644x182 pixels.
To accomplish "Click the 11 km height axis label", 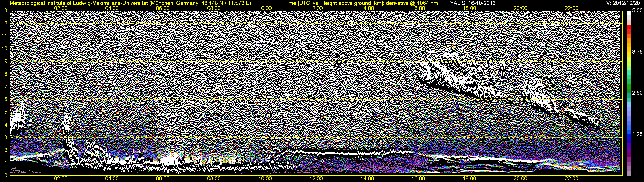I will tap(5, 36).
